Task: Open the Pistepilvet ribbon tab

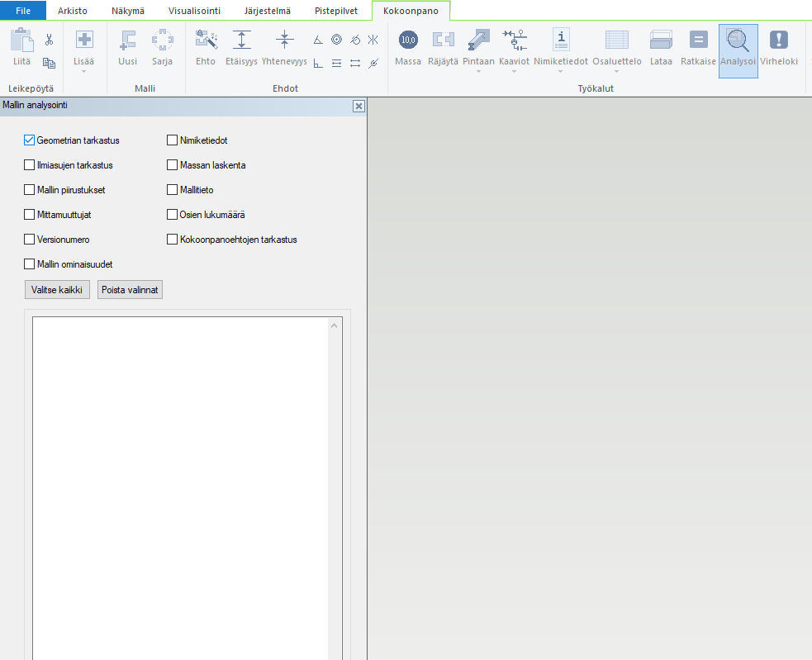Action: pos(336,11)
